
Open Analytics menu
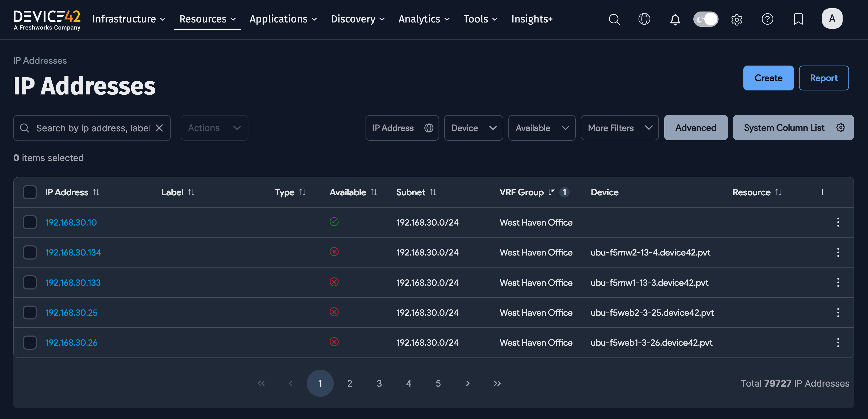pyautogui.click(x=424, y=19)
